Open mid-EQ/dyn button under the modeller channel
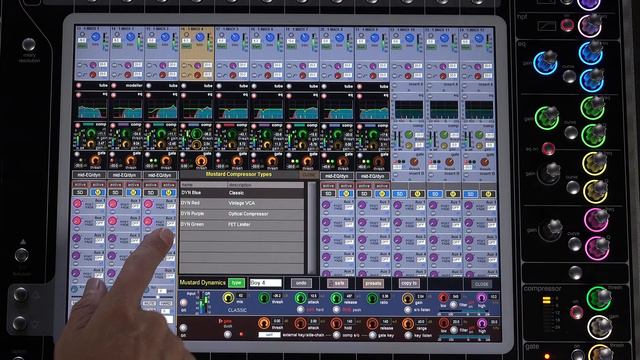This screenshot has height=360, width=640. point(124,175)
